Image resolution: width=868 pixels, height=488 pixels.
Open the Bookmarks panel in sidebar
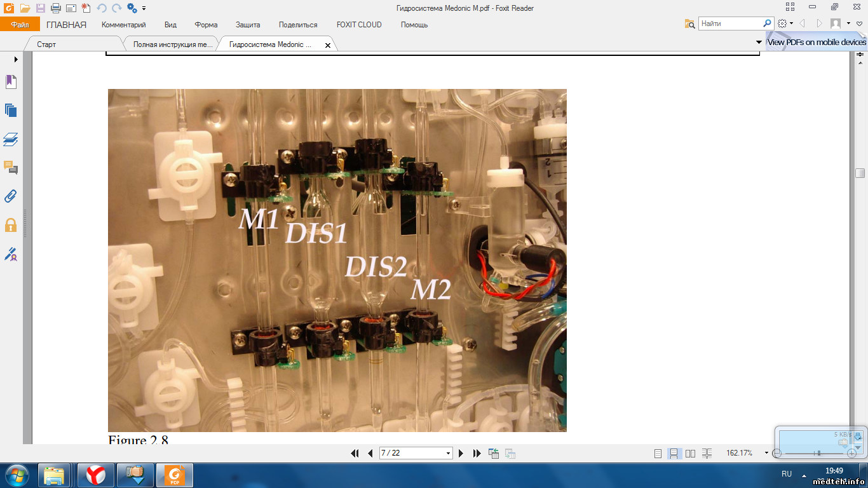11,82
